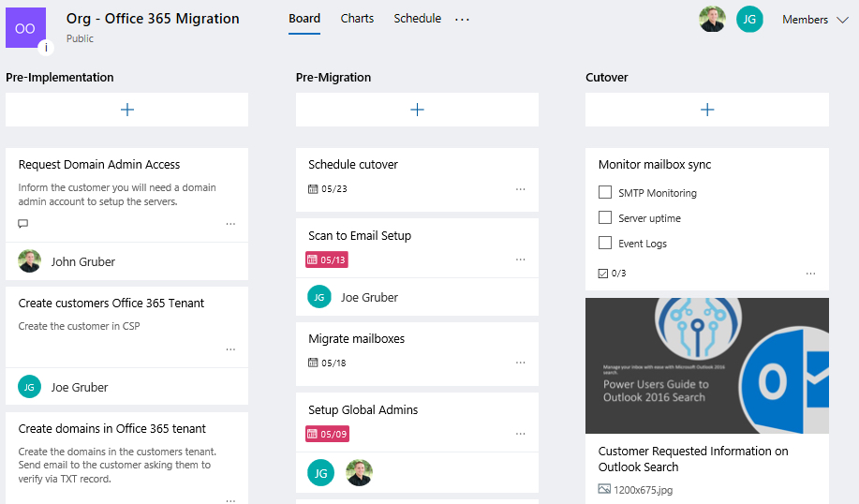The height and width of the screenshot is (504, 859).
Task: Check the SMTP Monitoring checkbox
Action: (x=605, y=192)
